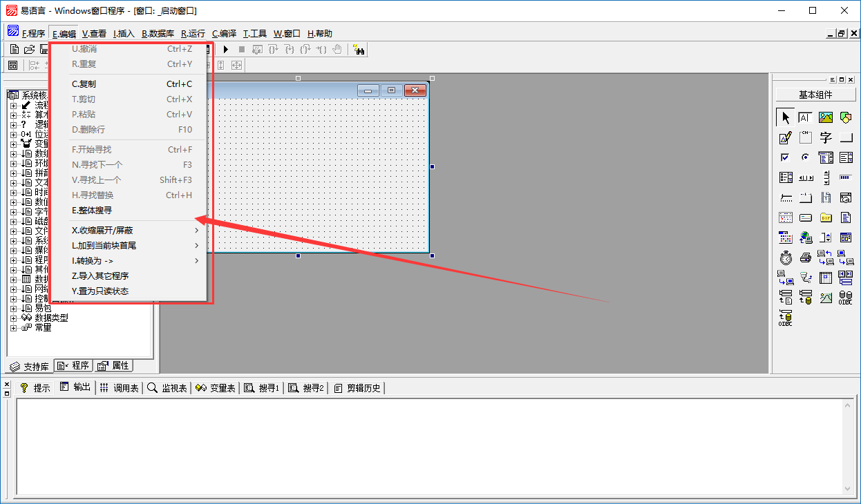Switch to the 程序 tab

(73, 366)
